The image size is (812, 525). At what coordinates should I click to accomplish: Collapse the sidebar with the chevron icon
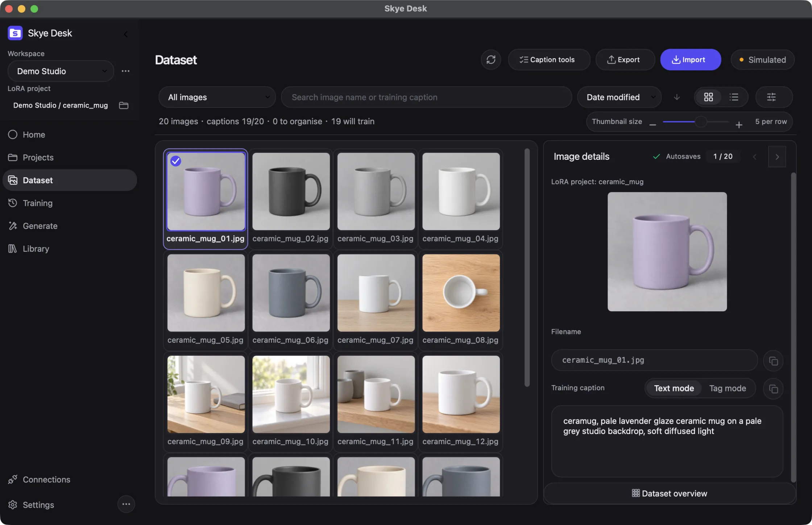click(126, 34)
